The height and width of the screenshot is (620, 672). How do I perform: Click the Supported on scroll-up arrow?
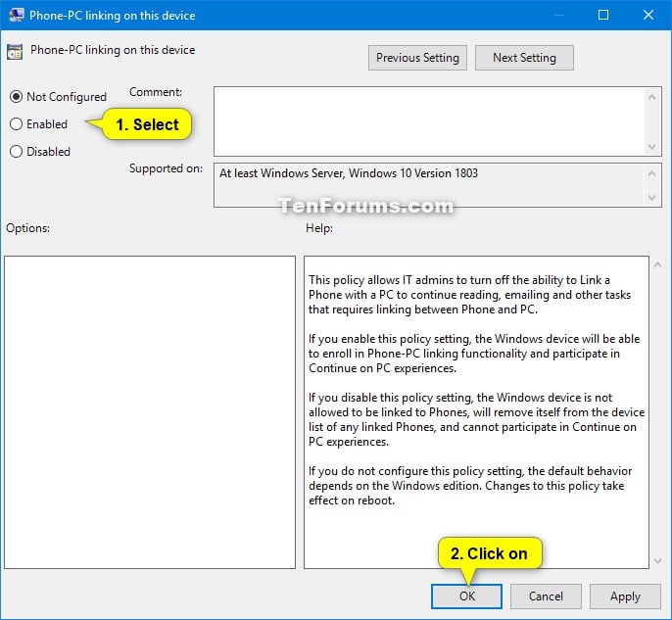[651, 173]
